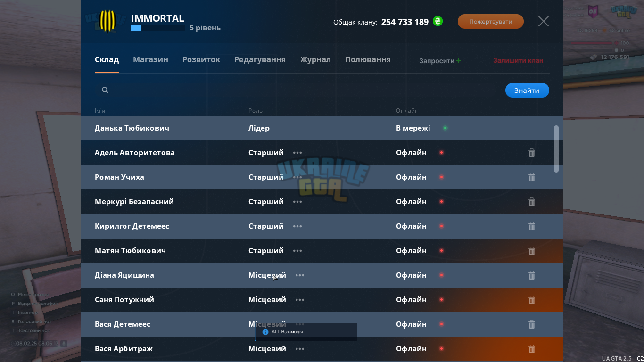Open the Полювання tab
This screenshot has width=644, height=362.
point(368,60)
